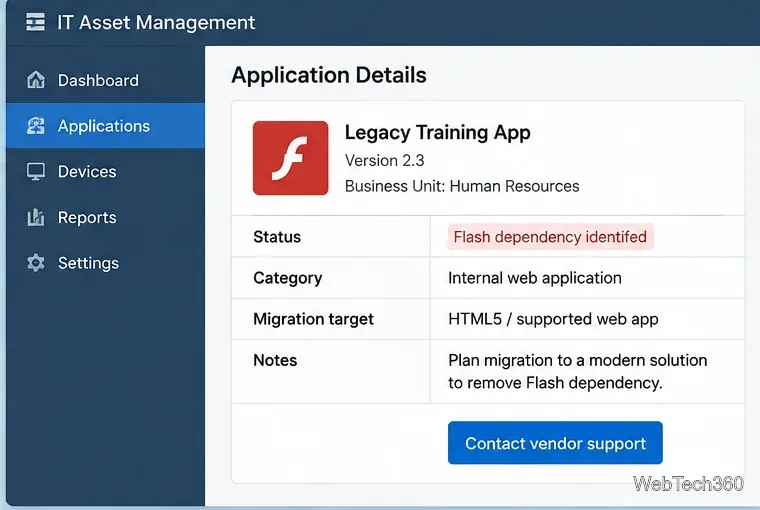Click 'HTML5 / supported web app' value
760x510 pixels.
point(553,319)
